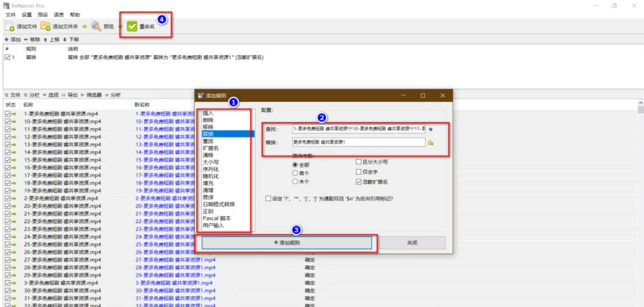
Task: Toggle the 忽略扩展名 checkbox
Action: tap(359, 182)
